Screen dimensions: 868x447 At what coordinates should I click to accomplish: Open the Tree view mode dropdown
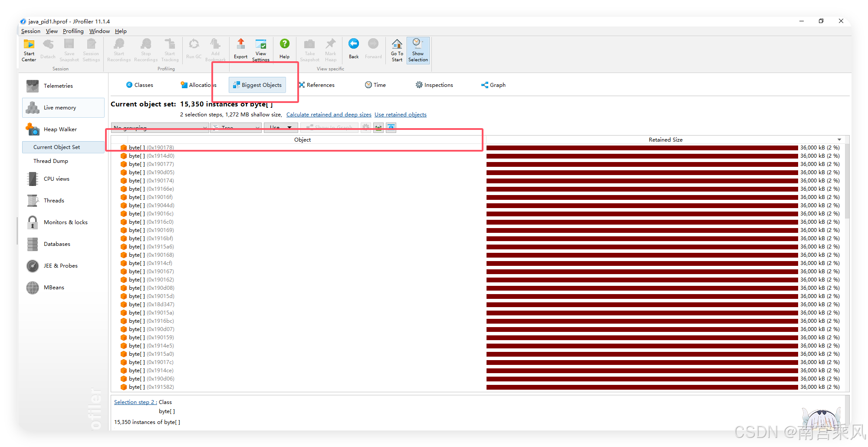click(236, 127)
